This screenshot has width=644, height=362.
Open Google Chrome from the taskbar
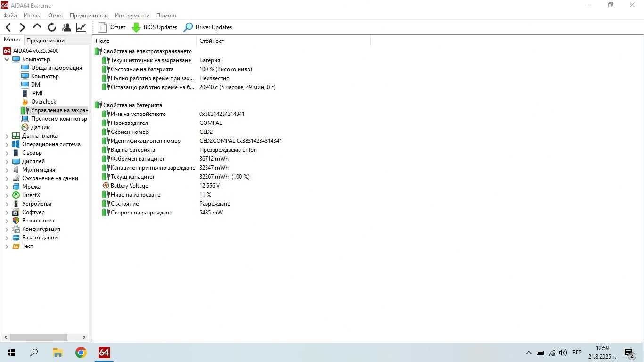tap(81, 353)
